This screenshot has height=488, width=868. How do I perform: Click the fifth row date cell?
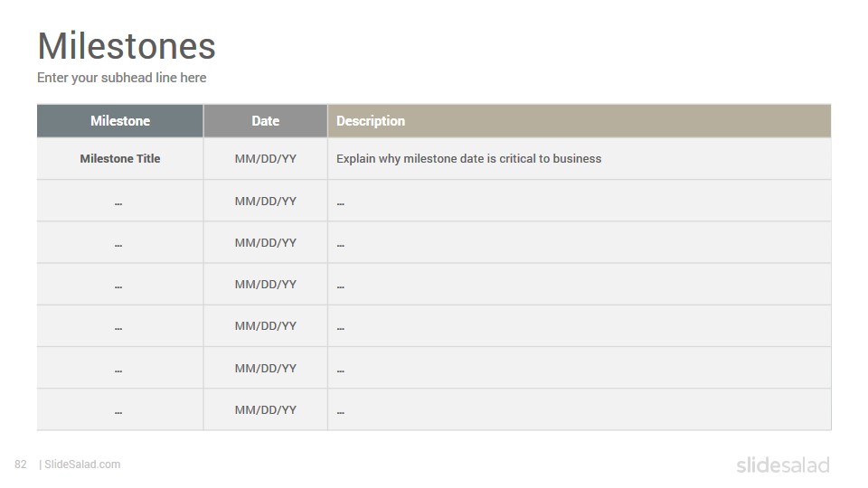[266, 326]
